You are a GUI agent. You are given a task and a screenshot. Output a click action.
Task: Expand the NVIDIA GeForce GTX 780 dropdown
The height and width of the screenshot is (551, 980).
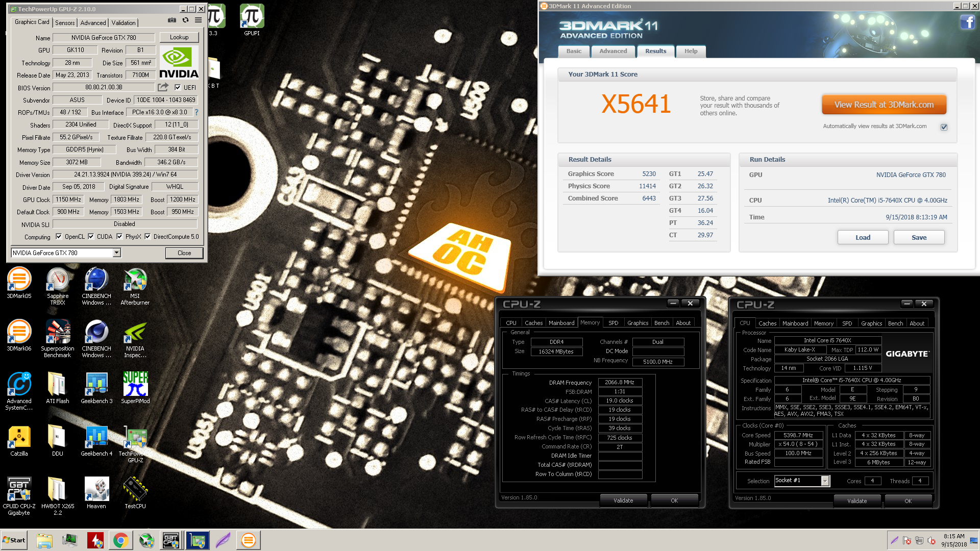click(x=116, y=253)
